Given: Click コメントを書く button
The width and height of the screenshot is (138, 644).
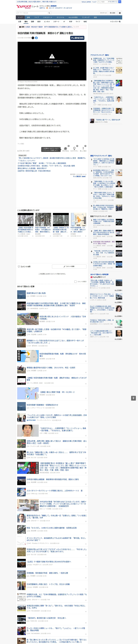Looking at the screenshot, I should tap(69, 267).
